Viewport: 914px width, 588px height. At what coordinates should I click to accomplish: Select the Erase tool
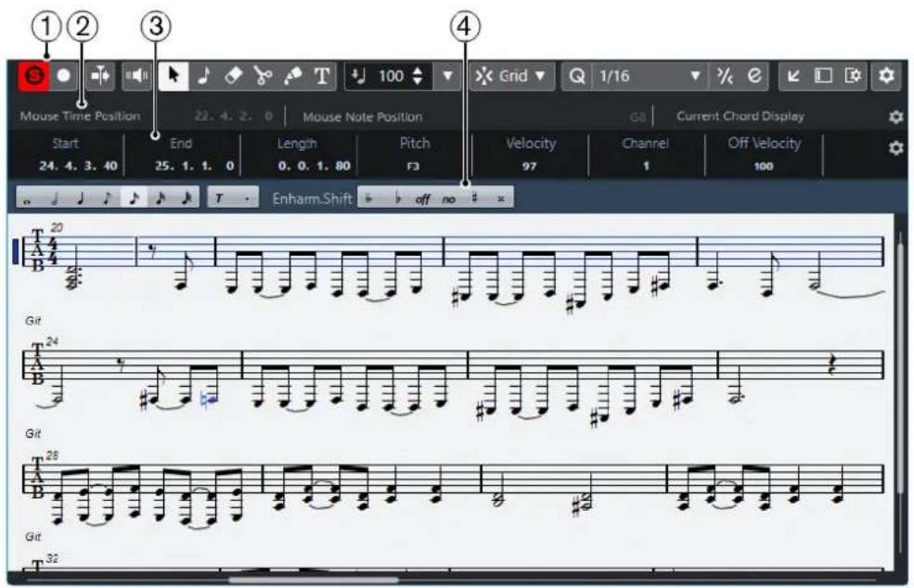click(233, 76)
